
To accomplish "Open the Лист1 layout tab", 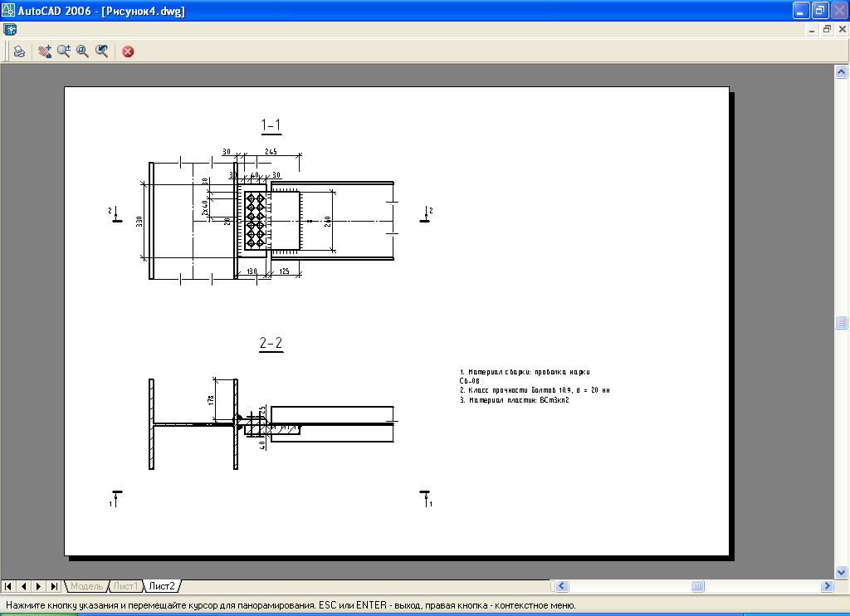I will pos(126,586).
